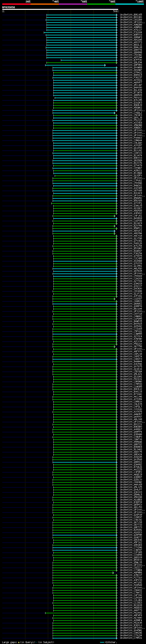
Task: Select the UniRef100_A8PNR6 label
Action: click(131, 572)
